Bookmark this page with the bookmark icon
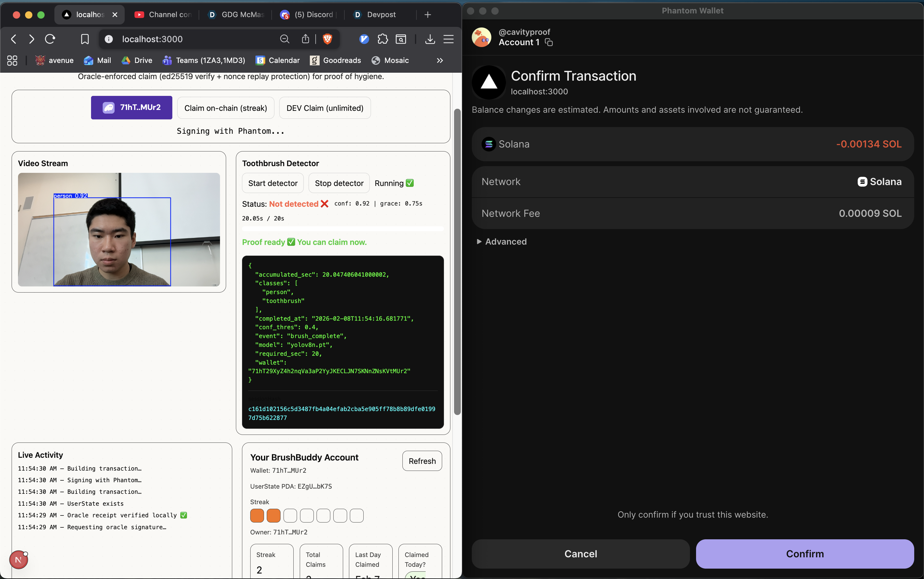The width and height of the screenshot is (924, 579). click(x=85, y=39)
